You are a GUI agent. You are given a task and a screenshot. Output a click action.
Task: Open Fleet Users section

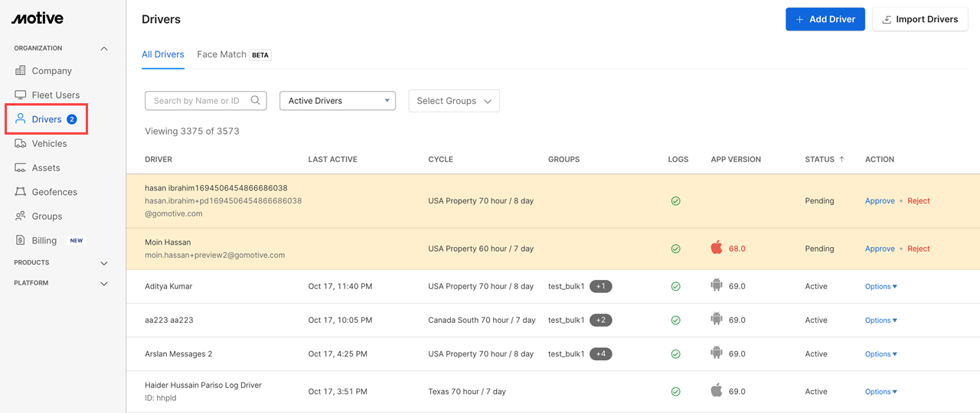tap(55, 96)
